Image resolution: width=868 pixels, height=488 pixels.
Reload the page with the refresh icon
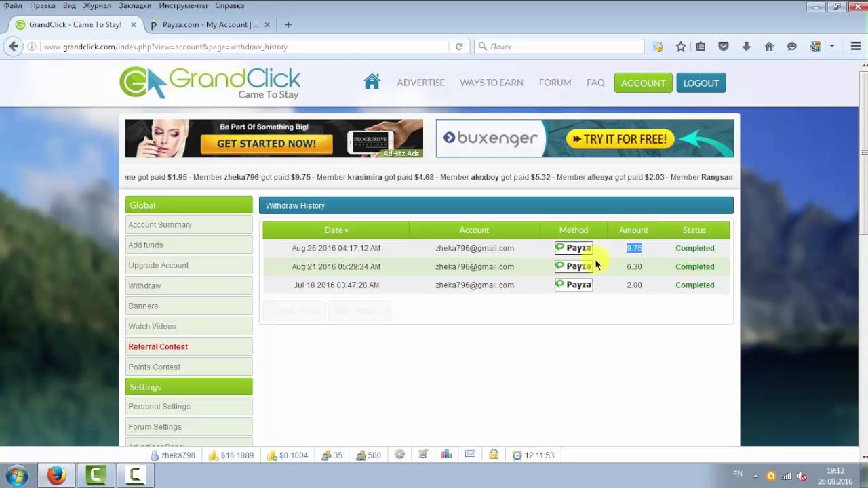tap(459, 47)
